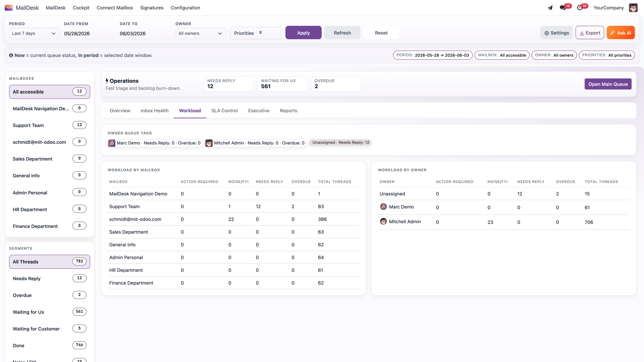
Task: Select HR Department mailbox in sidebar
Action: 49,209
